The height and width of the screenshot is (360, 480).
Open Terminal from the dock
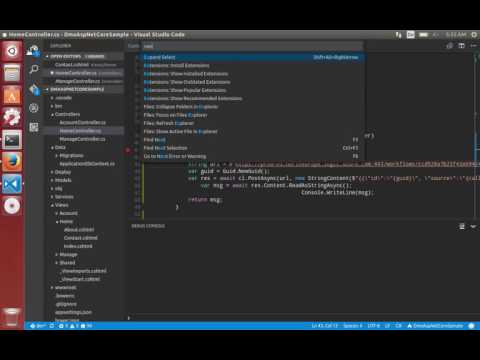tap(12, 140)
